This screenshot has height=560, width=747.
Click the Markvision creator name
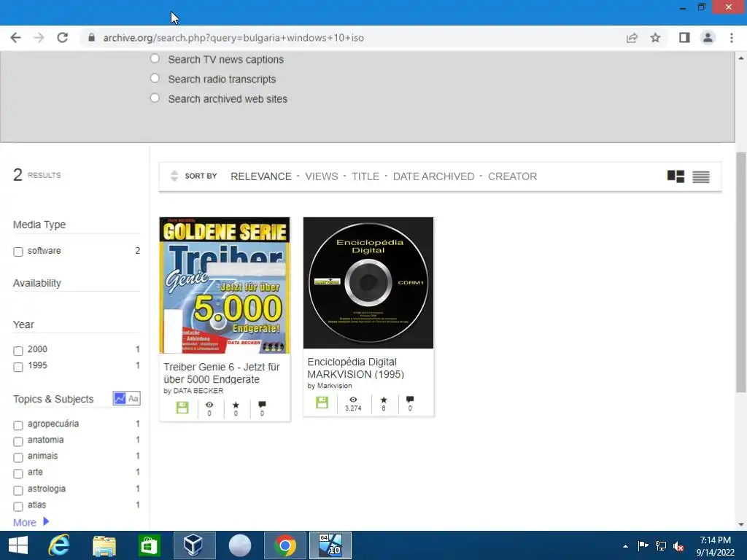click(334, 386)
